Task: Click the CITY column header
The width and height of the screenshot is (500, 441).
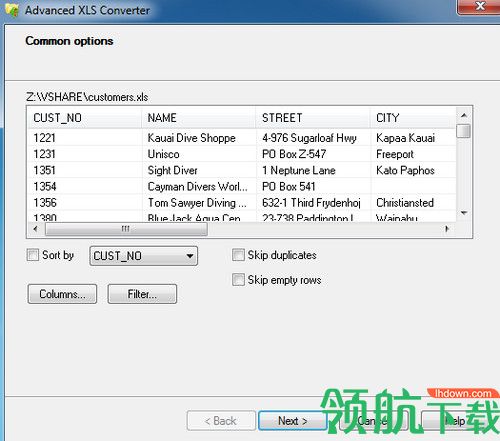Action: coord(413,118)
